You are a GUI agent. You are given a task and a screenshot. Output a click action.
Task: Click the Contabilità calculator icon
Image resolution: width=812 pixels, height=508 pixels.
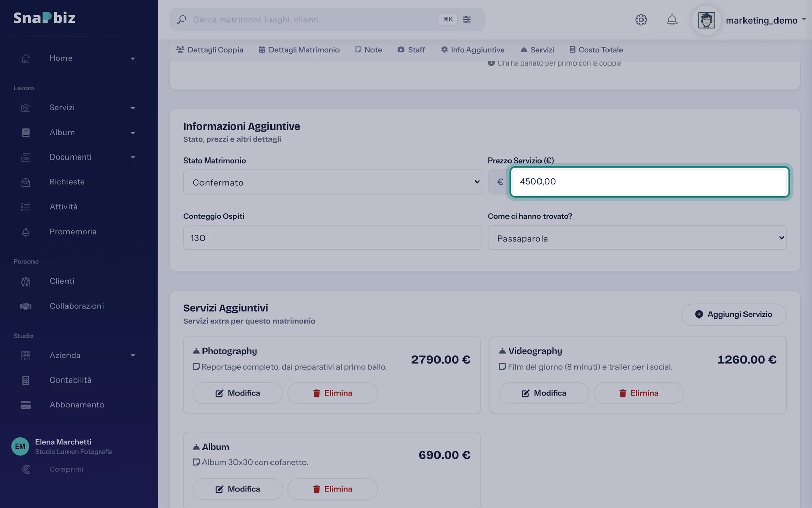pos(26,380)
